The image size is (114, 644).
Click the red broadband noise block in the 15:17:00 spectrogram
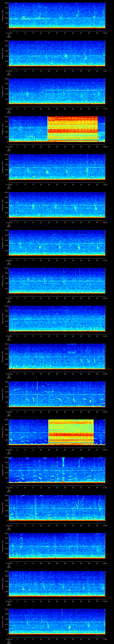click(73, 129)
